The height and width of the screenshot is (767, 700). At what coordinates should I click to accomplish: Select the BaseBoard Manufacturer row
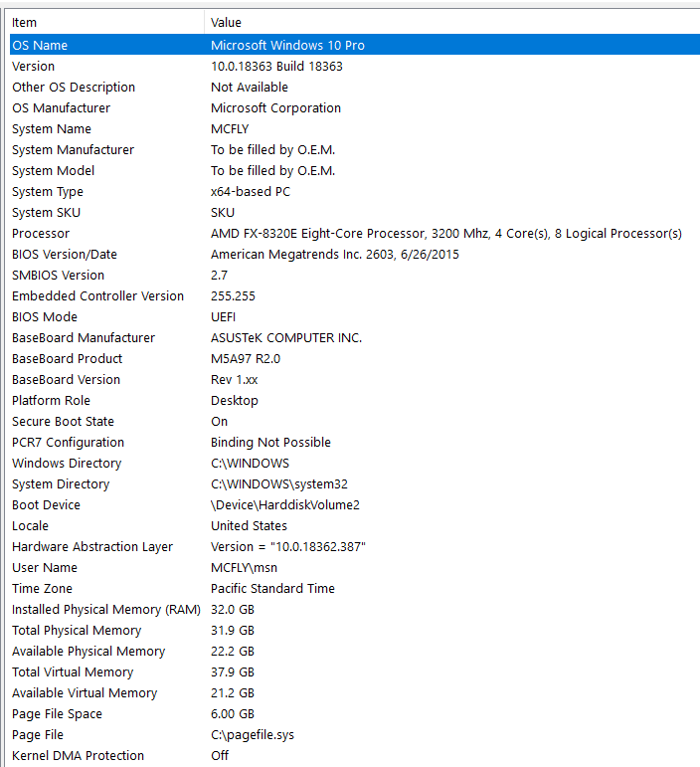(355, 338)
